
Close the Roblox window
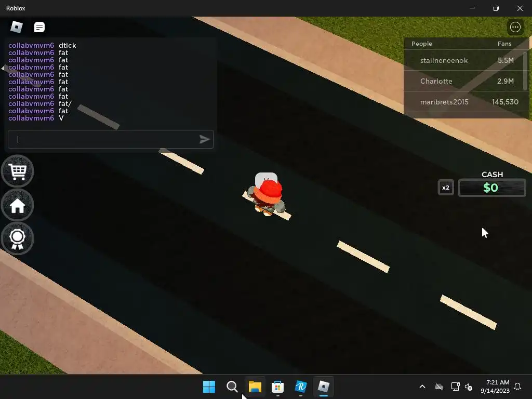(520, 8)
